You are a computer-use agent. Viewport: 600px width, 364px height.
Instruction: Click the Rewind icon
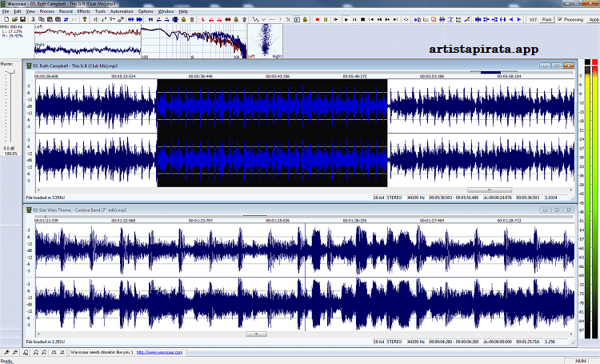coord(379,19)
